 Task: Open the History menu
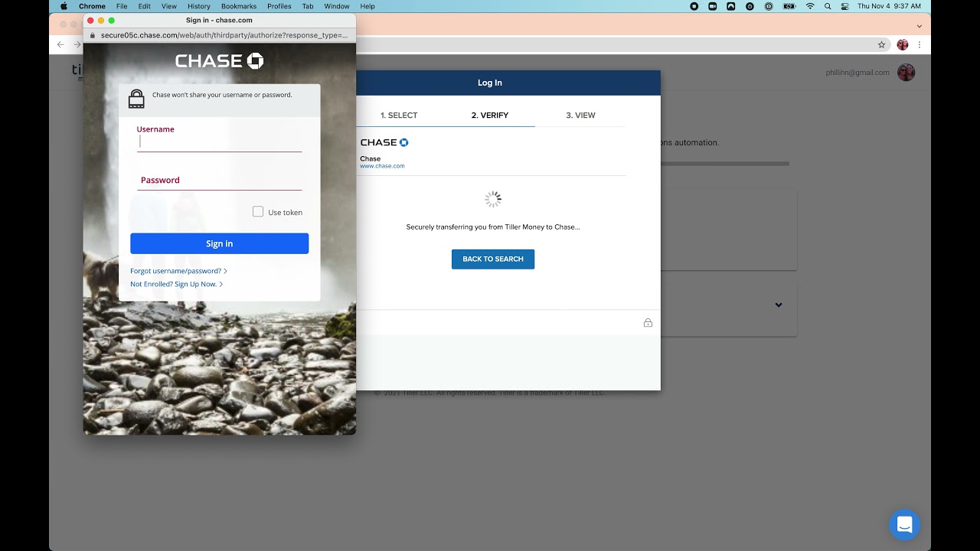point(198,6)
